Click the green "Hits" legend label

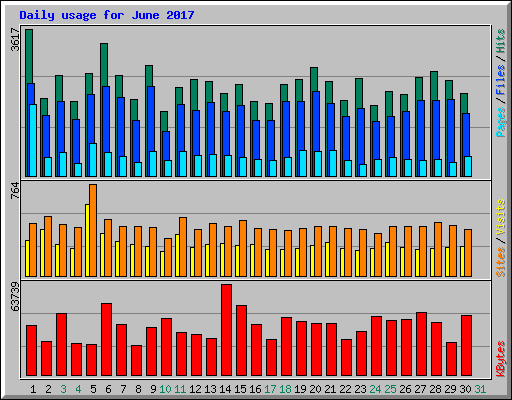(x=500, y=41)
